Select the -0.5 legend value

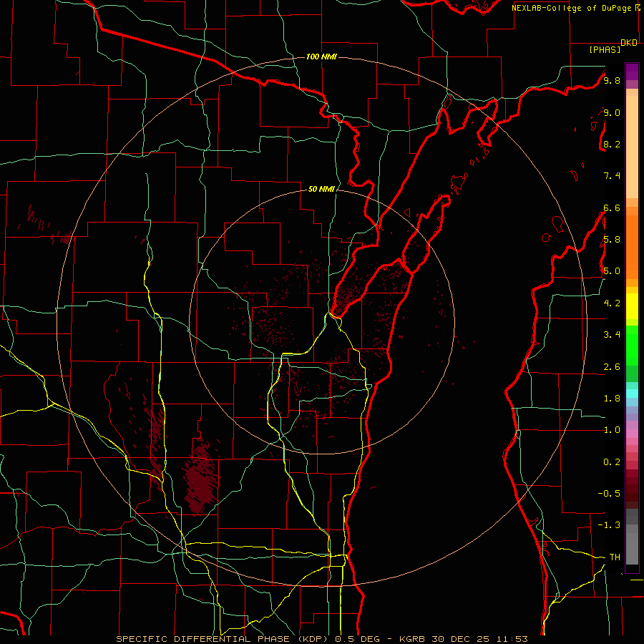[x=609, y=493]
